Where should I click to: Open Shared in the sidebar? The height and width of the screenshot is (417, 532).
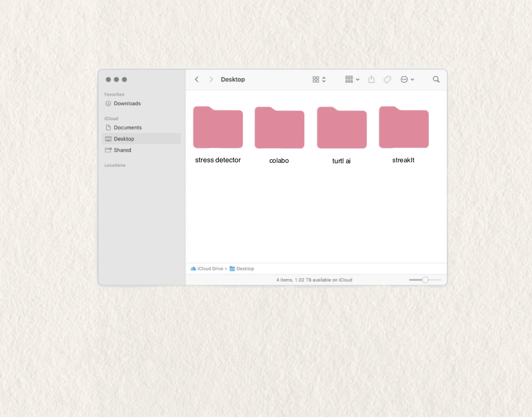click(122, 150)
